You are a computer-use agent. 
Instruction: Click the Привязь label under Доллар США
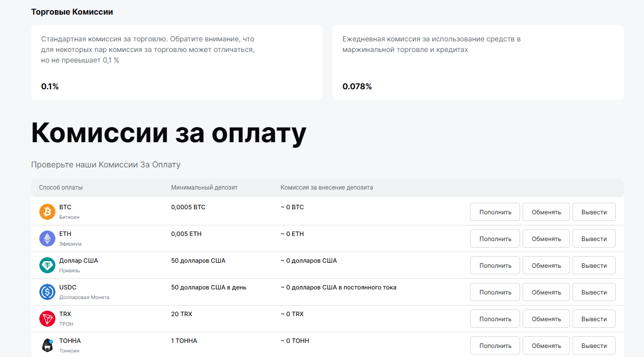(70, 271)
